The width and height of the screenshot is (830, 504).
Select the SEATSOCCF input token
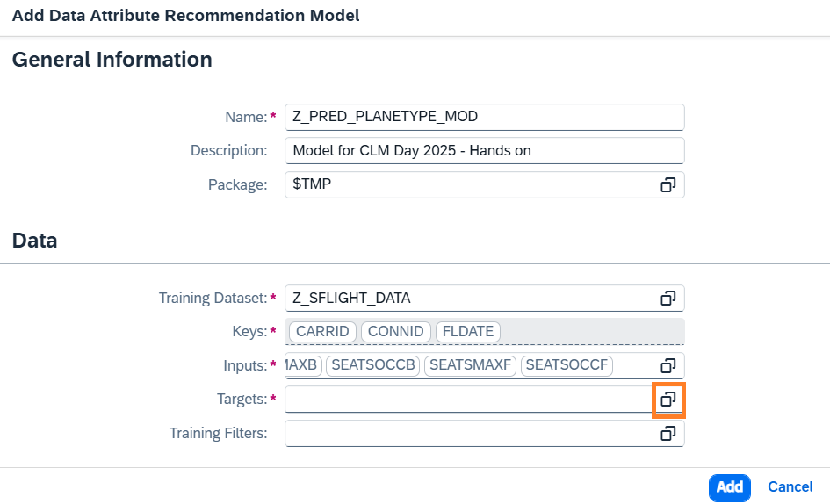(x=567, y=365)
